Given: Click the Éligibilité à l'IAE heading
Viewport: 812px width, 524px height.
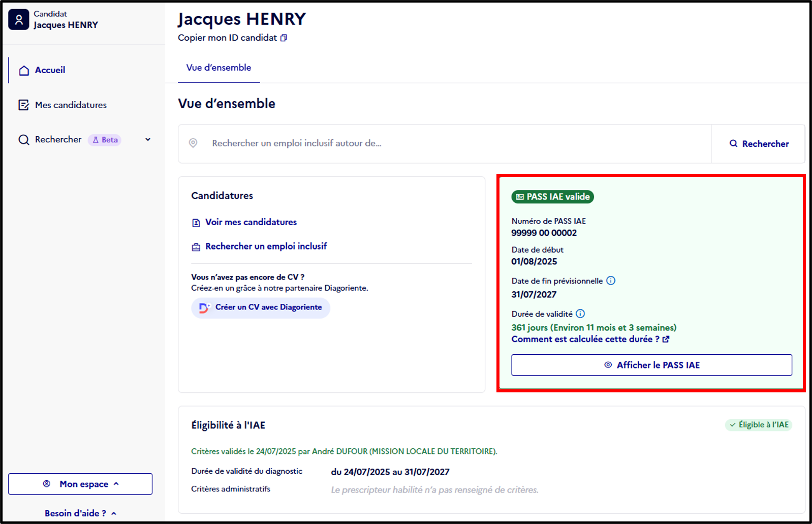Looking at the screenshot, I should click(x=228, y=425).
